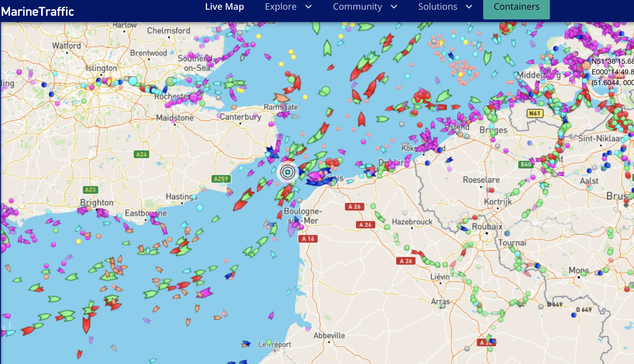Click the grey dot under Canterbury-side Whitstable coast near Rochester
The height and width of the screenshot is (364, 634).
(x=218, y=97)
